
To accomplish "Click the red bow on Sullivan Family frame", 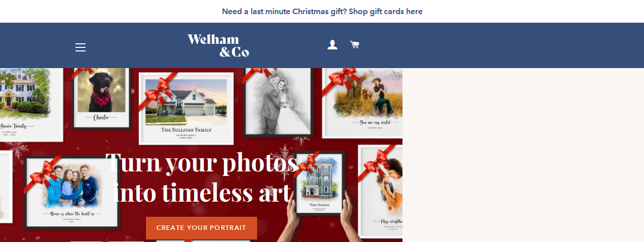I will pos(157,91).
